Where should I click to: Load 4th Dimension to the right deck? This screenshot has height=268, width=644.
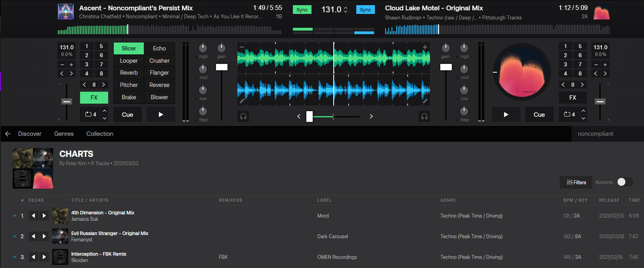44,216
